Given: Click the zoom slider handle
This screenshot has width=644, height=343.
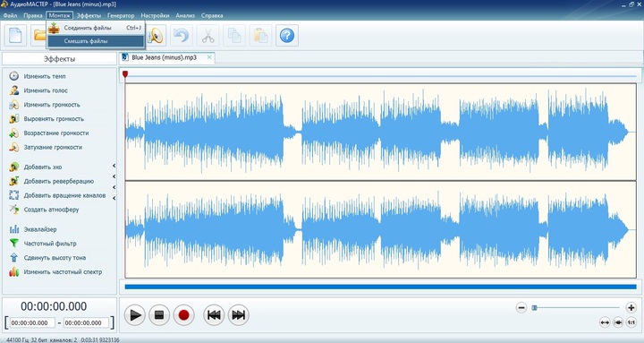Looking at the screenshot, I should pos(534,308).
